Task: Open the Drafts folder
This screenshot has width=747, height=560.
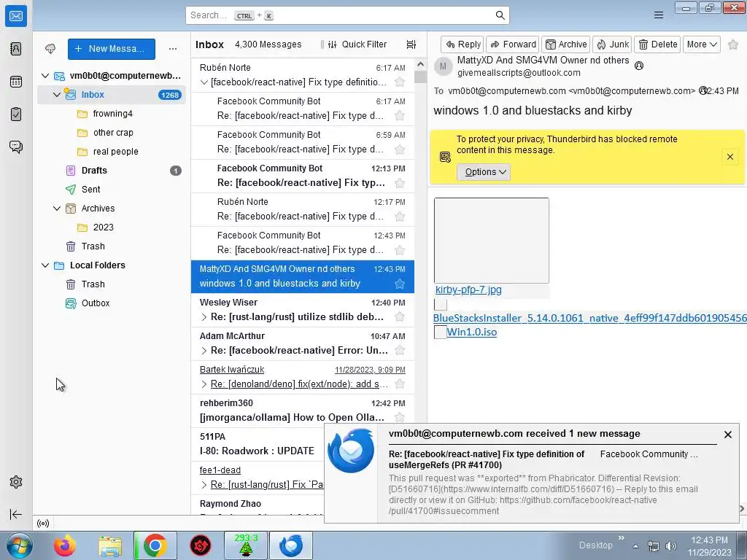Action: (94, 171)
